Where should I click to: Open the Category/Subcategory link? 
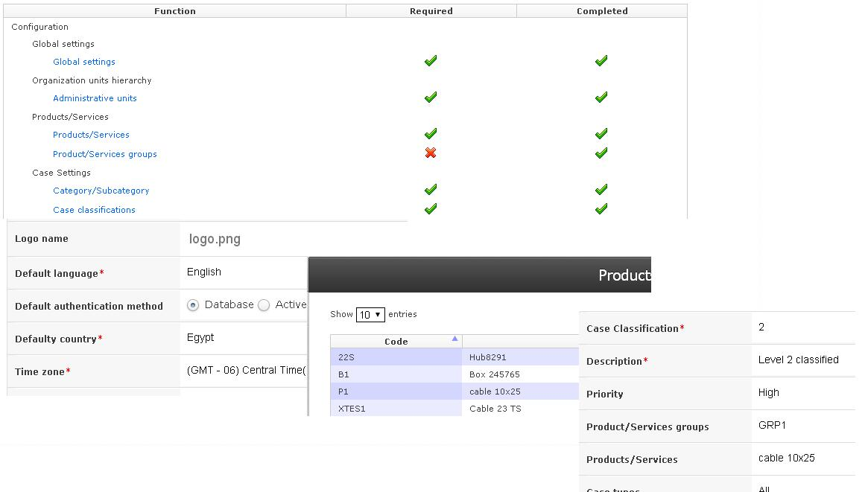point(101,191)
